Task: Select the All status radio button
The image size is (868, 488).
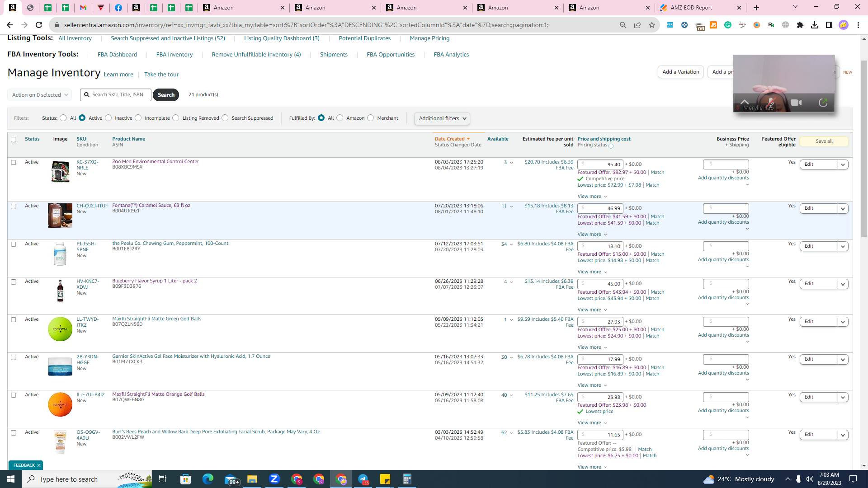Action: [63, 118]
